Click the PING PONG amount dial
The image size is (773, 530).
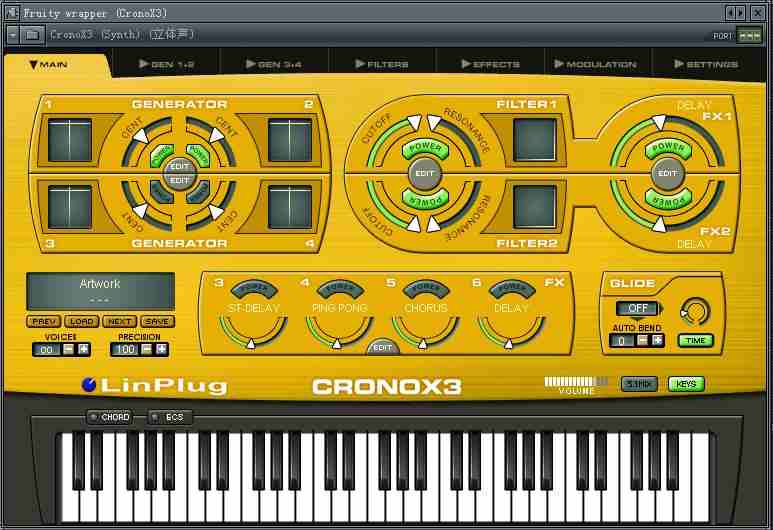(340, 331)
